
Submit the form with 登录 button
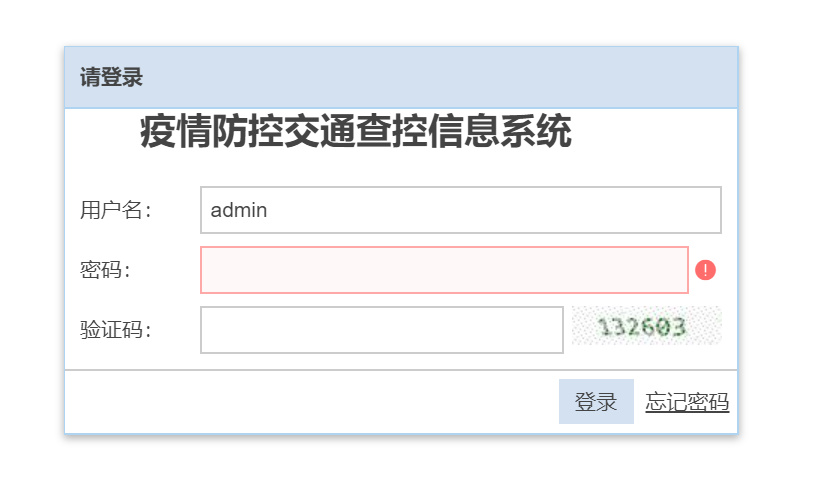(596, 401)
